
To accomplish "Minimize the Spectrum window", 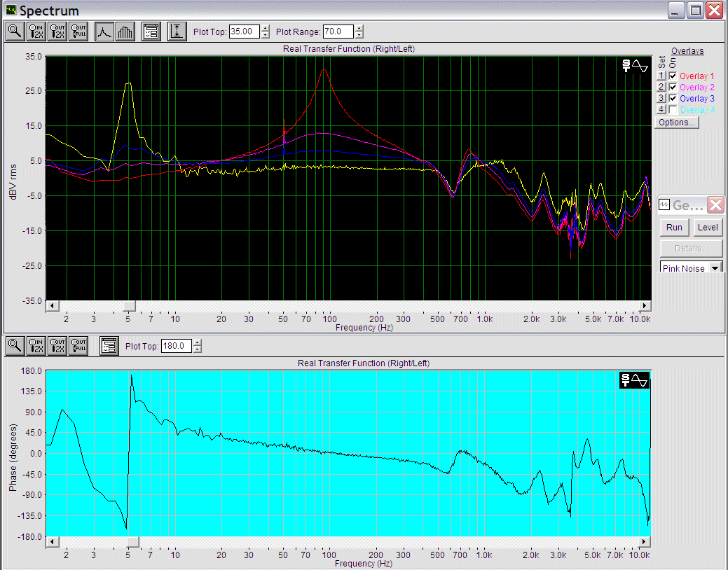I will 676,10.
